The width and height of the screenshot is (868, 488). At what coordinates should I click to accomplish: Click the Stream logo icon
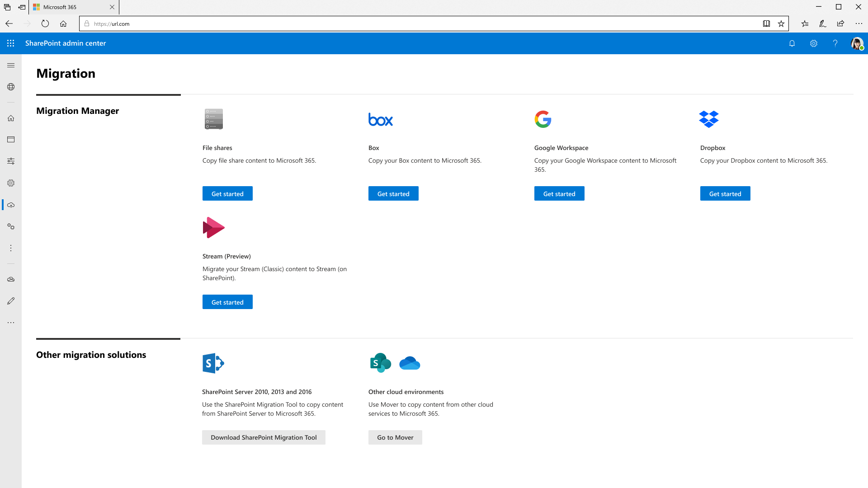pyautogui.click(x=214, y=228)
